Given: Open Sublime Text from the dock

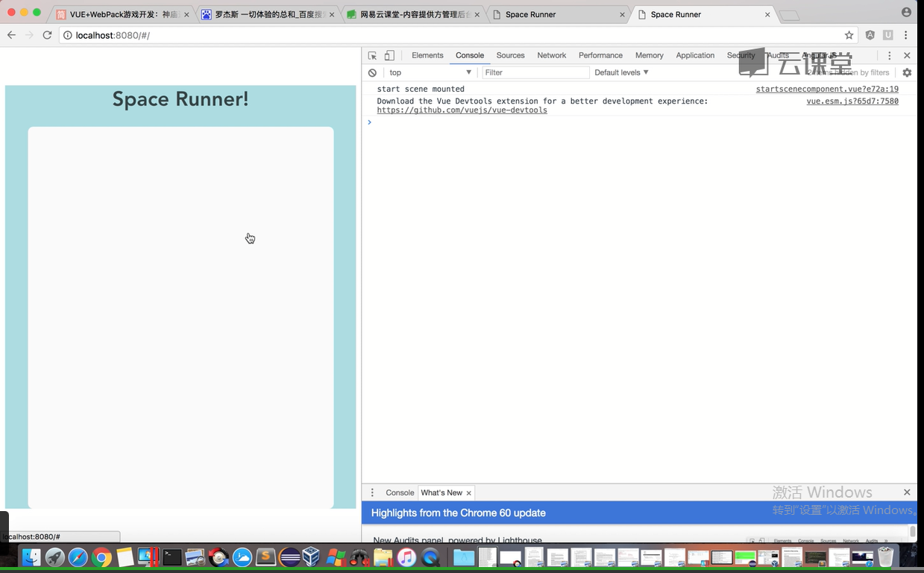Looking at the screenshot, I should [265, 557].
